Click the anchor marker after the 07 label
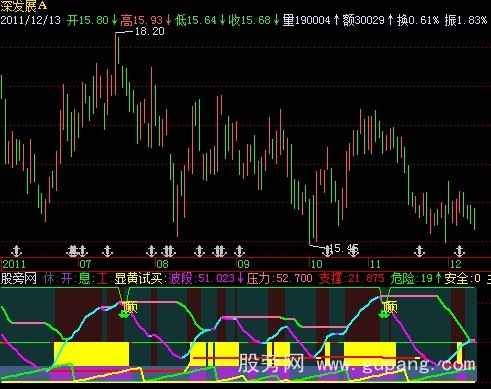 click(x=107, y=251)
